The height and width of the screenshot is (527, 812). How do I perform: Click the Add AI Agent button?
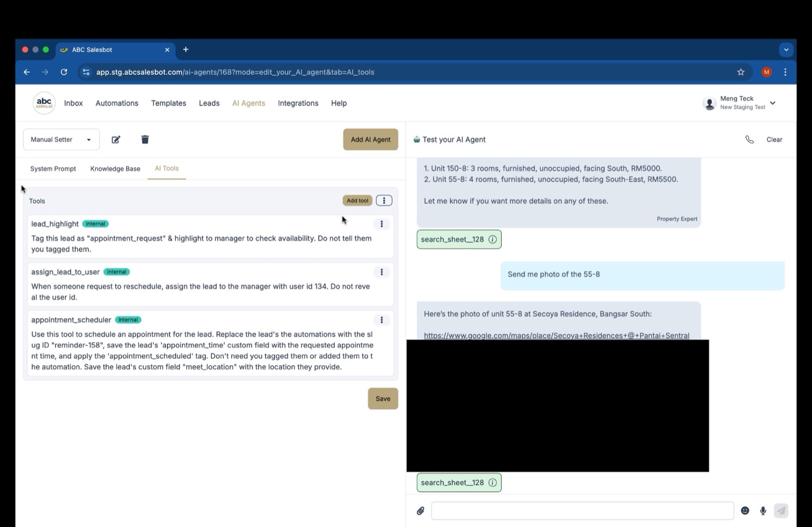371,140
